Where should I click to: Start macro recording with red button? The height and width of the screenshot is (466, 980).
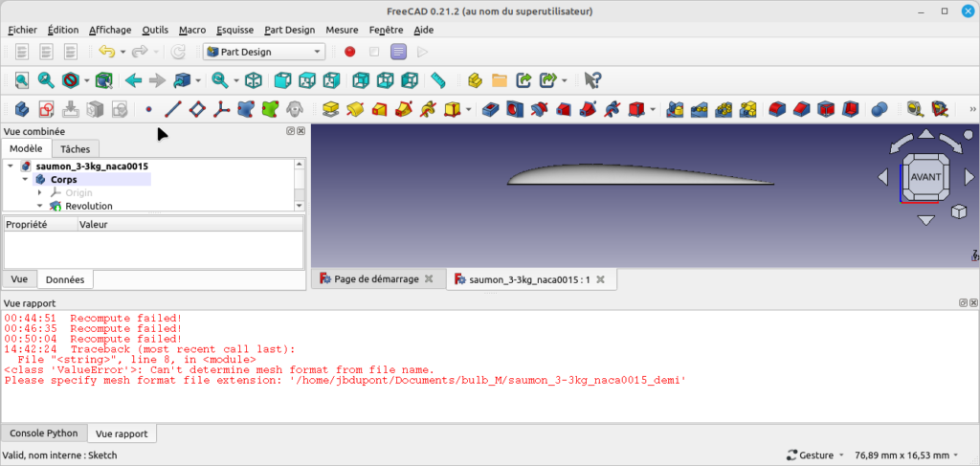coord(350,52)
